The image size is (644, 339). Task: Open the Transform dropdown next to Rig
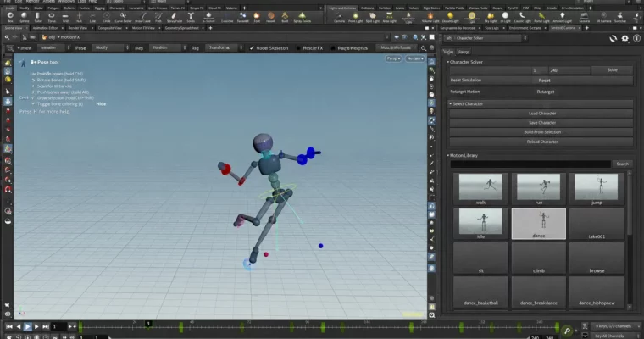(225, 47)
